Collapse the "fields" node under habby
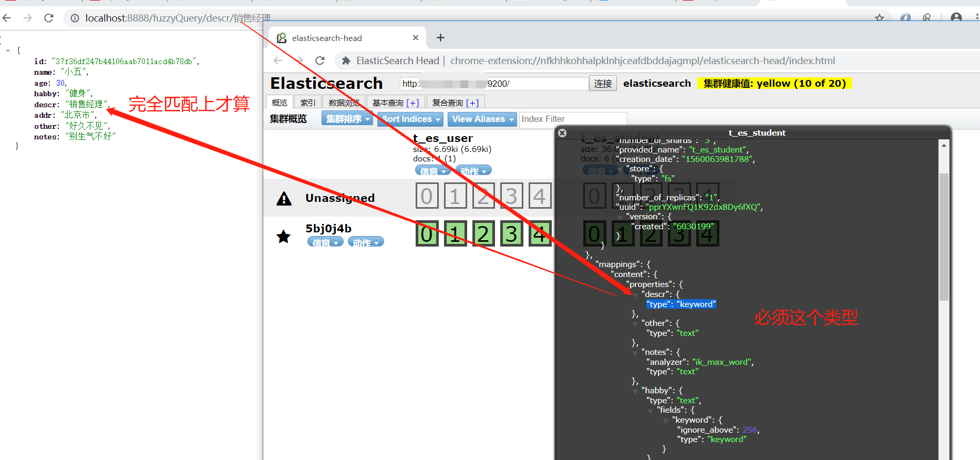 pyautogui.click(x=651, y=411)
